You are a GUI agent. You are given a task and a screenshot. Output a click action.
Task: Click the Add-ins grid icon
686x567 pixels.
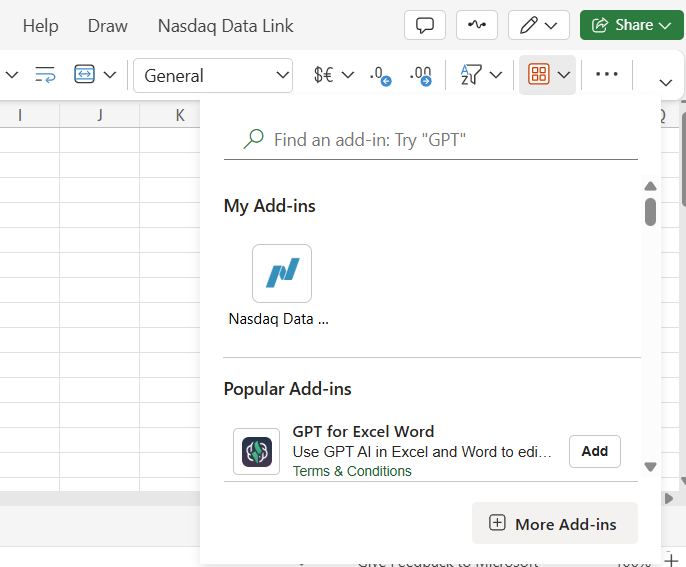click(539, 74)
